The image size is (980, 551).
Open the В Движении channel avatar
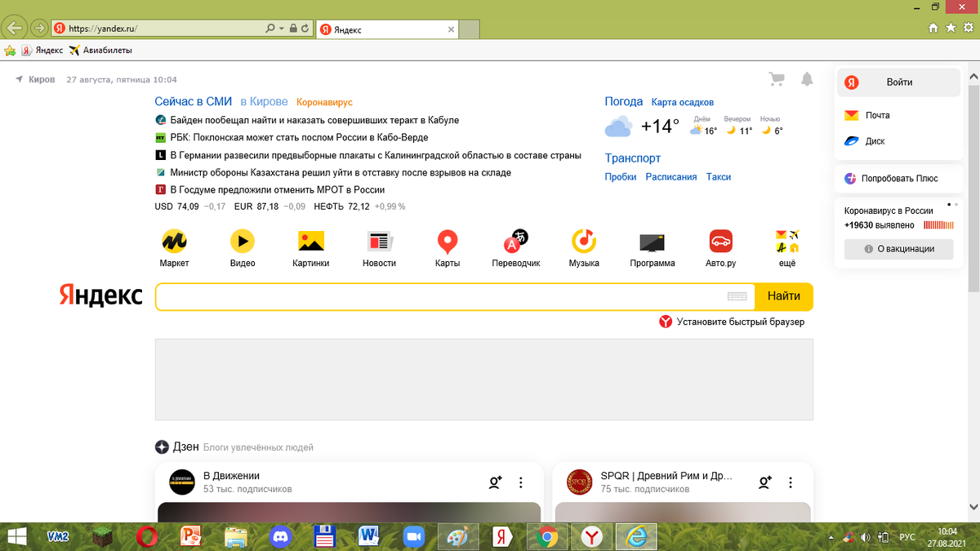182,482
